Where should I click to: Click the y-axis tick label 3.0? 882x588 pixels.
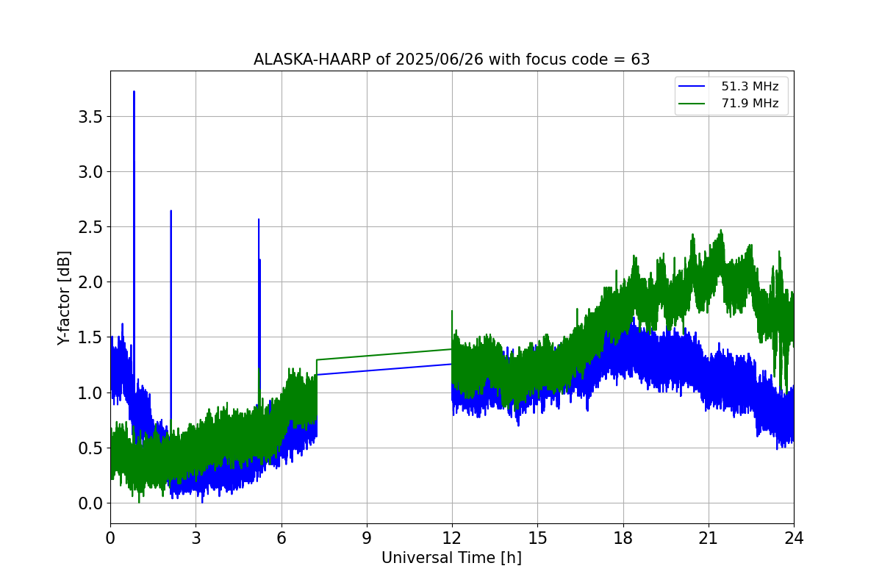[91, 172]
